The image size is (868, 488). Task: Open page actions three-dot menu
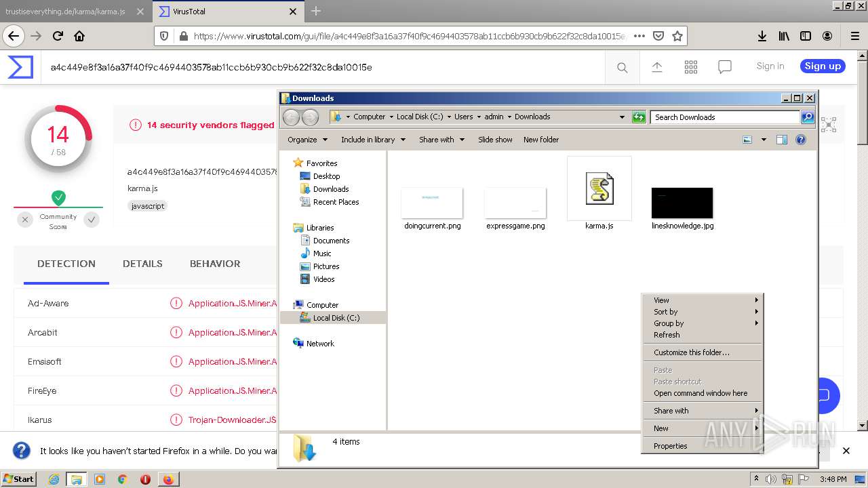click(x=639, y=36)
